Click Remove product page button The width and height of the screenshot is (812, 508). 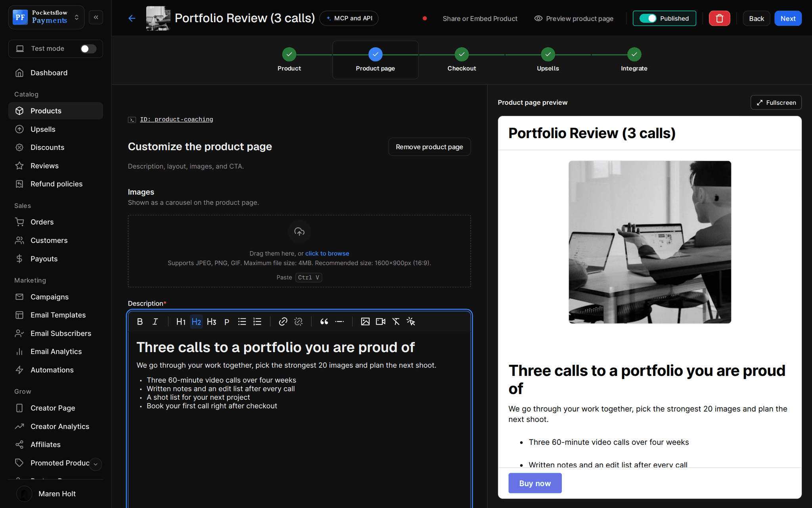point(429,147)
